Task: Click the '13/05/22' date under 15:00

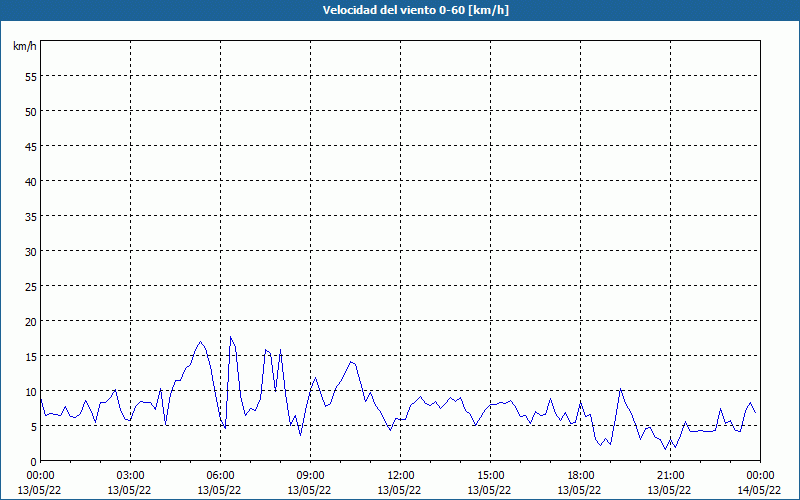Action: tap(489, 490)
